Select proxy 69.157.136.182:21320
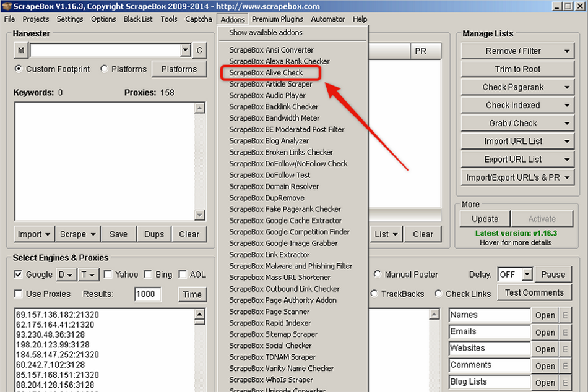The height and width of the screenshot is (392, 588). [58, 315]
